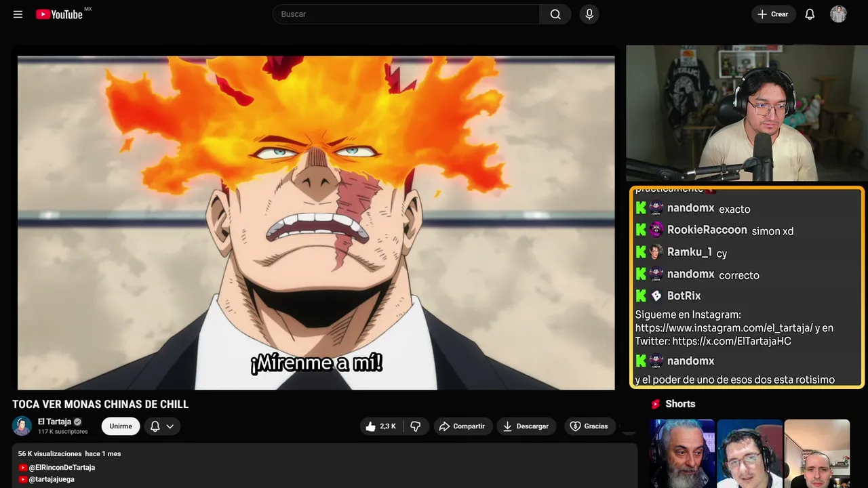Expand the subscription notification bell dropdown
The height and width of the screenshot is (488, 868).
click(x=162, y=426)
